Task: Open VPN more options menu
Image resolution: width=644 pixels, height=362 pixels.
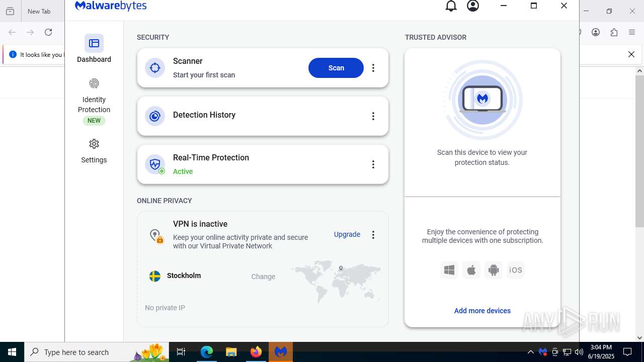Action: 373,235
